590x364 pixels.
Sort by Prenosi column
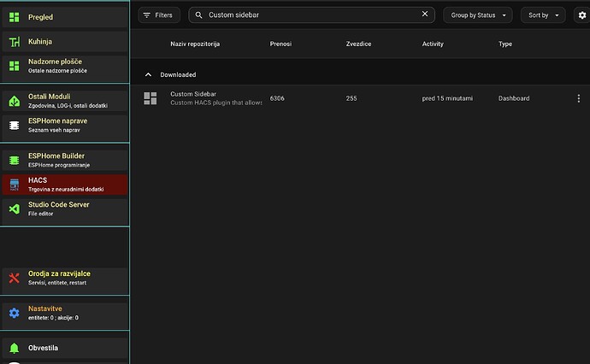point(280,44)
